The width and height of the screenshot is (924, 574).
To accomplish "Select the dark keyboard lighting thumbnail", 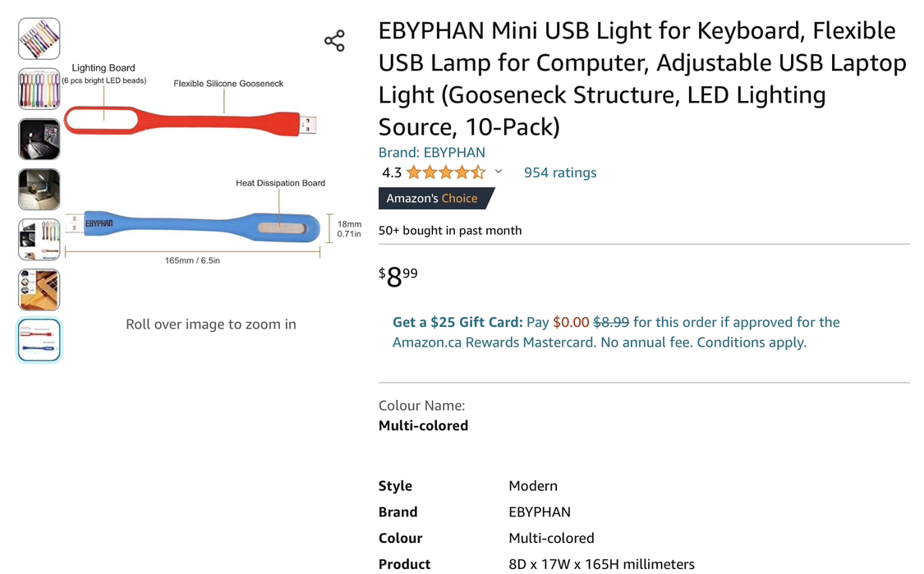I will click(39, 139).
